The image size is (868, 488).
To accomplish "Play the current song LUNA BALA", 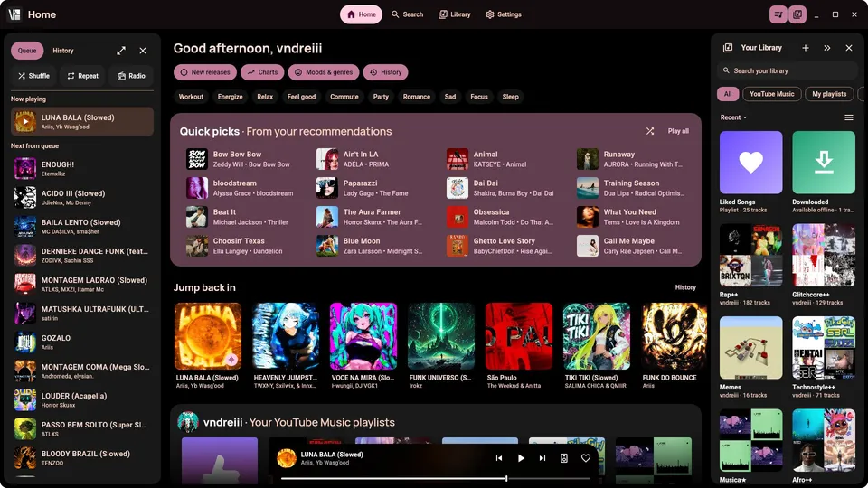I will pyautogui.click(x=521, y=458).
